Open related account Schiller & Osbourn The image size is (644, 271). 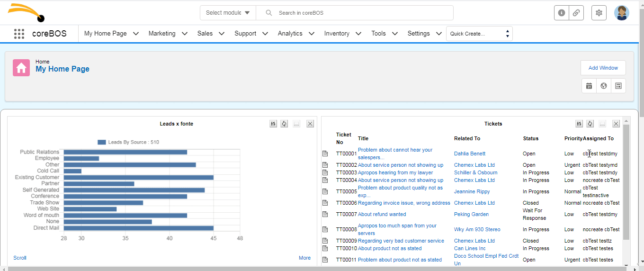coord(476,172)
